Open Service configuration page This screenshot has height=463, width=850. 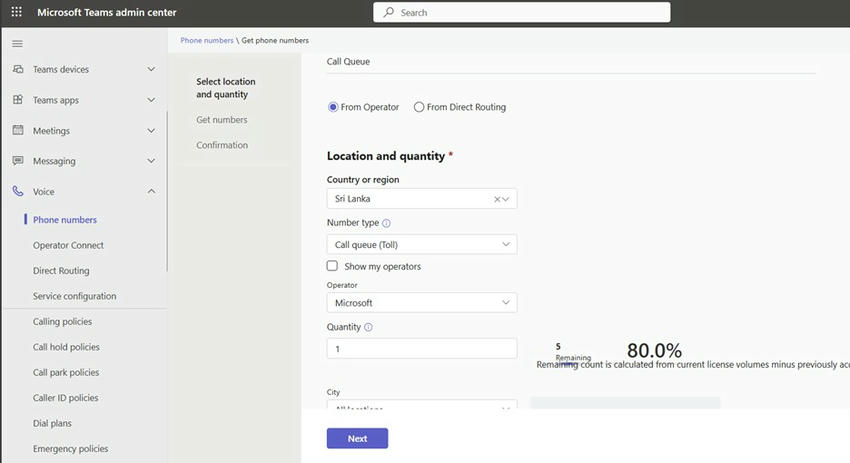click(74, 296)
